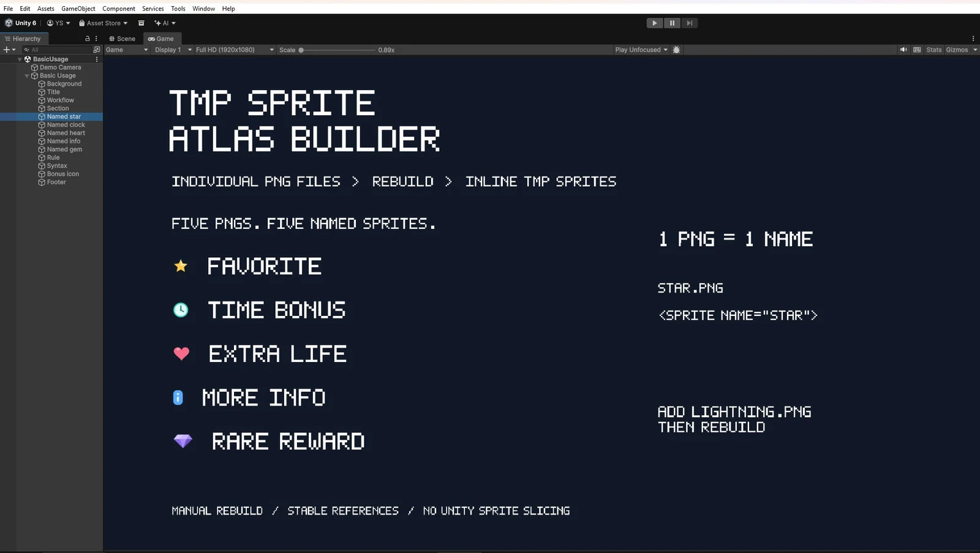980x553 pixels.
Task: Open the YS account menu
Action: click(x=58, y=23)
